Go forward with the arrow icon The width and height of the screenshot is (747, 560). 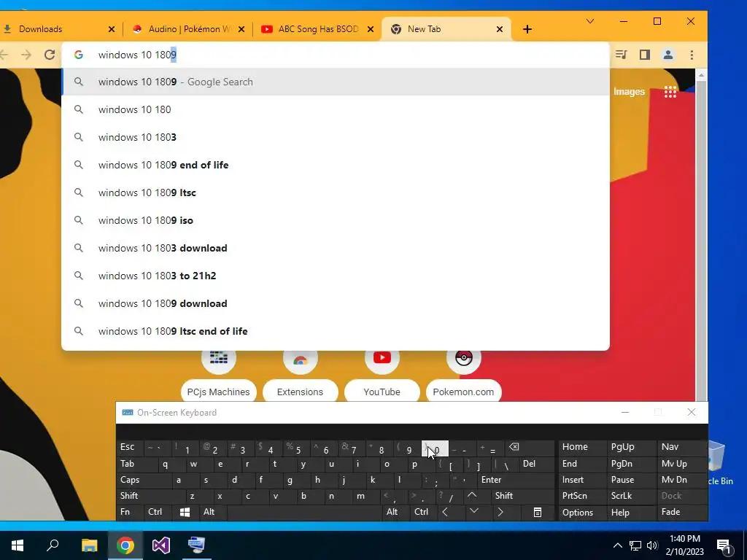point(26,55)
